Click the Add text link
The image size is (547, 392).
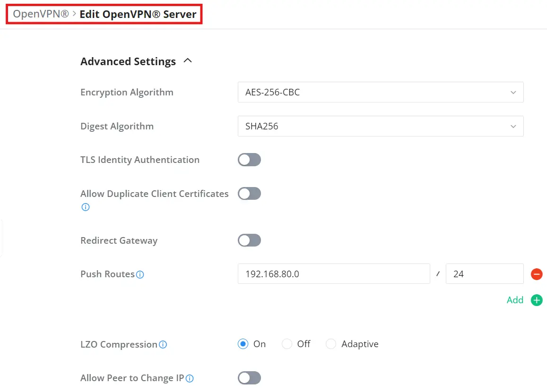515,300
